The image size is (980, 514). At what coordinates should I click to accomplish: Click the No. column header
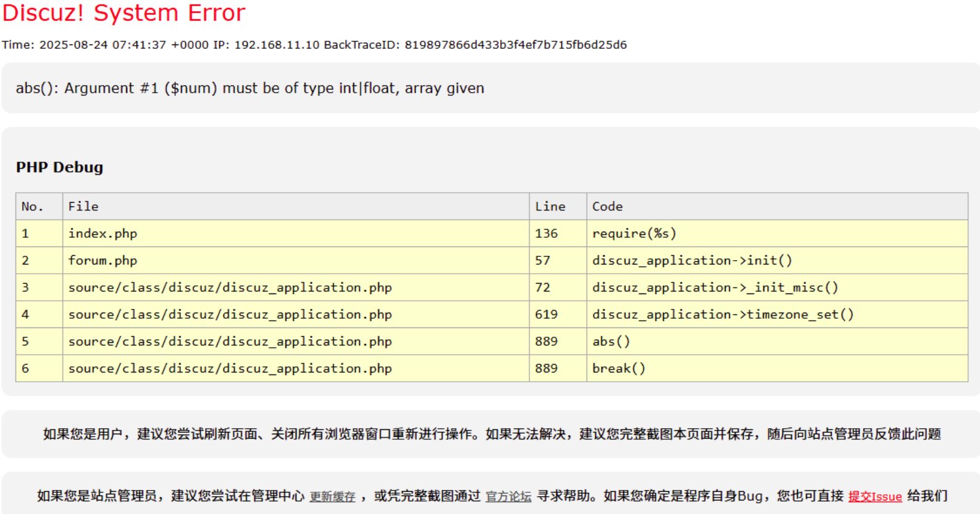click(x=39, y=206)
